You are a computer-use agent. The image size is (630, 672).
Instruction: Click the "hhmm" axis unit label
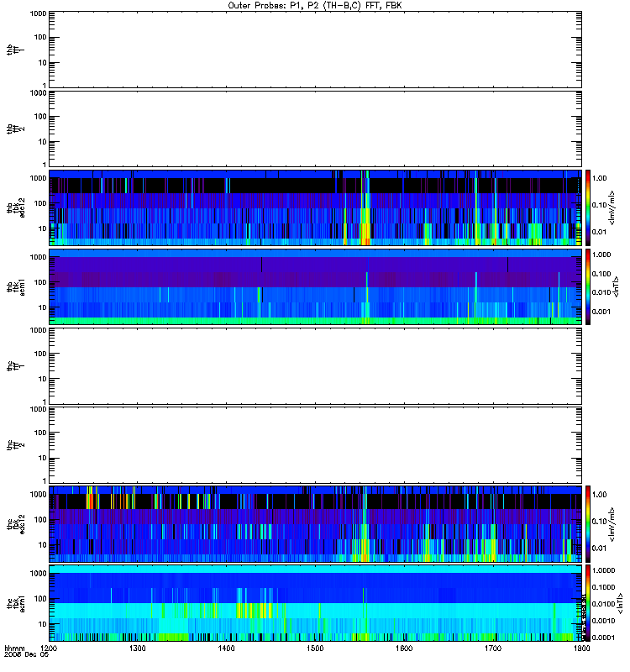(14, 648)
